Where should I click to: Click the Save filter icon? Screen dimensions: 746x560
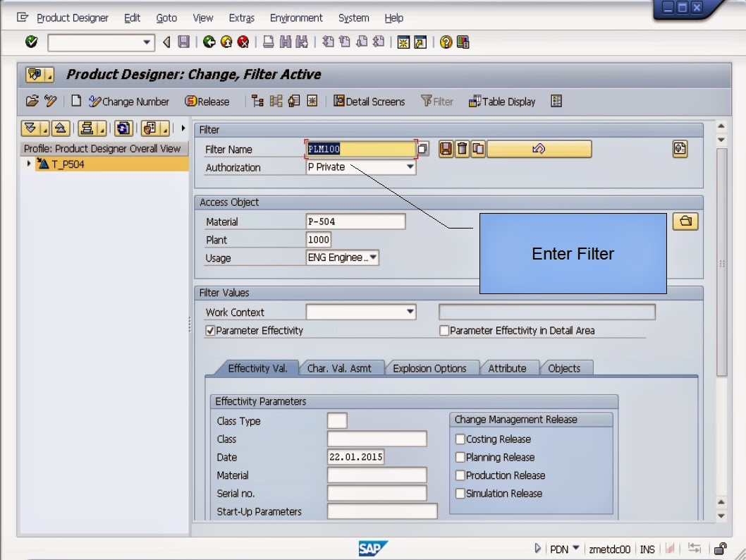tap(446, 149)
